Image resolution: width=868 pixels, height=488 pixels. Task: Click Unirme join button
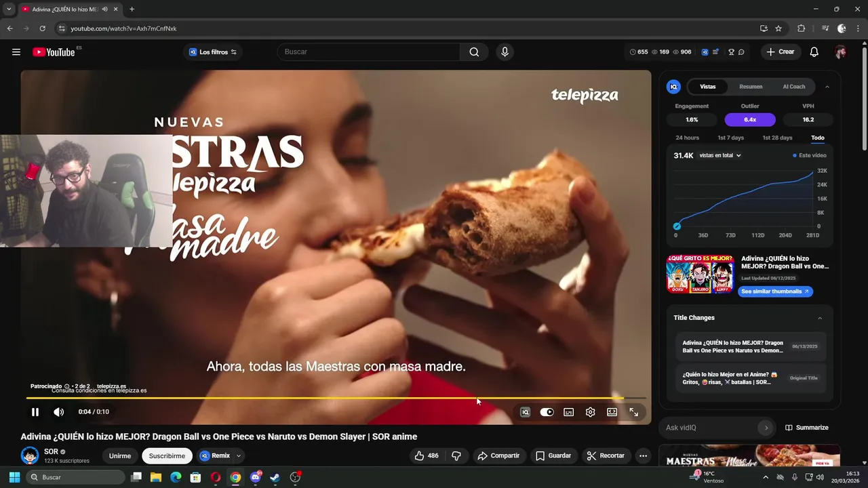120,456
